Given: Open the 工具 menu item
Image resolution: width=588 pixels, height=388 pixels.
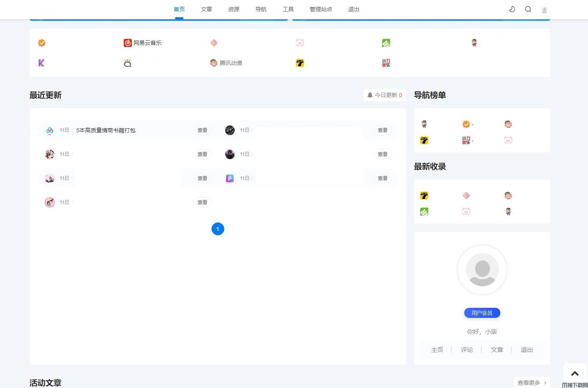Looking at the screenshot, I should tap(288, 9).
